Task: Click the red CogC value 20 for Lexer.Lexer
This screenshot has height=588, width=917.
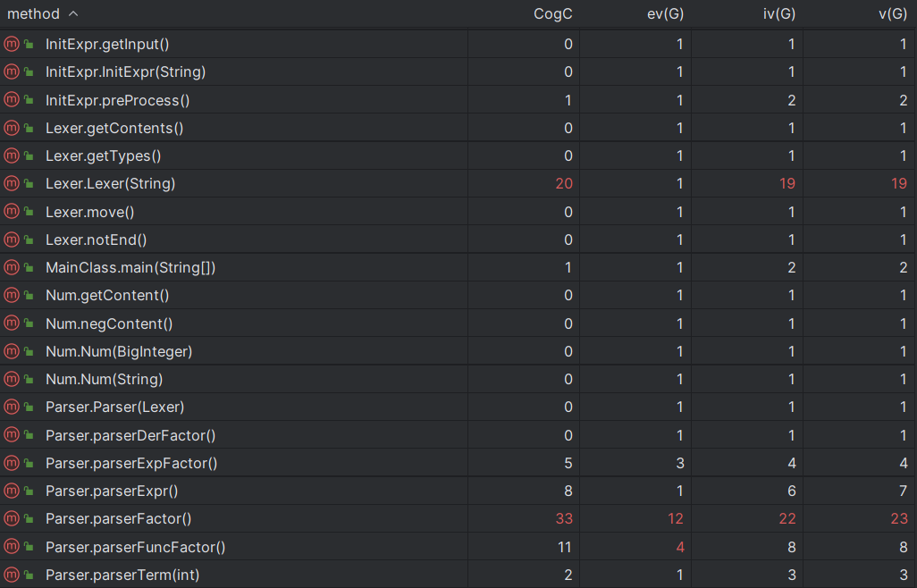Action: tap(564, 183)
